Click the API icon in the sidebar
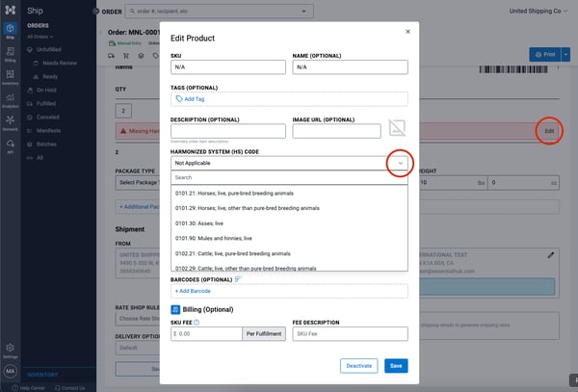This screenshot has width=578, height=392. point(10,145)
